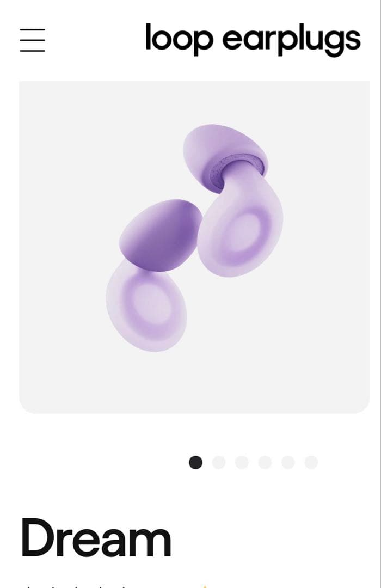
Task: Jump to the second carousel image dot
Action: pyautogui.click(x=219, y=462)
